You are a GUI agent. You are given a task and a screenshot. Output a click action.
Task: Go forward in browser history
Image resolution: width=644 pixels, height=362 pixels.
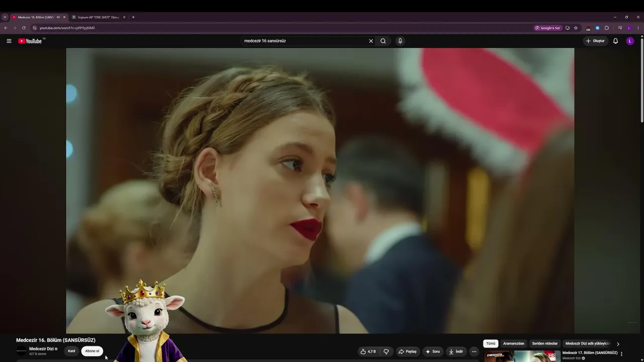pyautogui.click(x=14, y=28)
